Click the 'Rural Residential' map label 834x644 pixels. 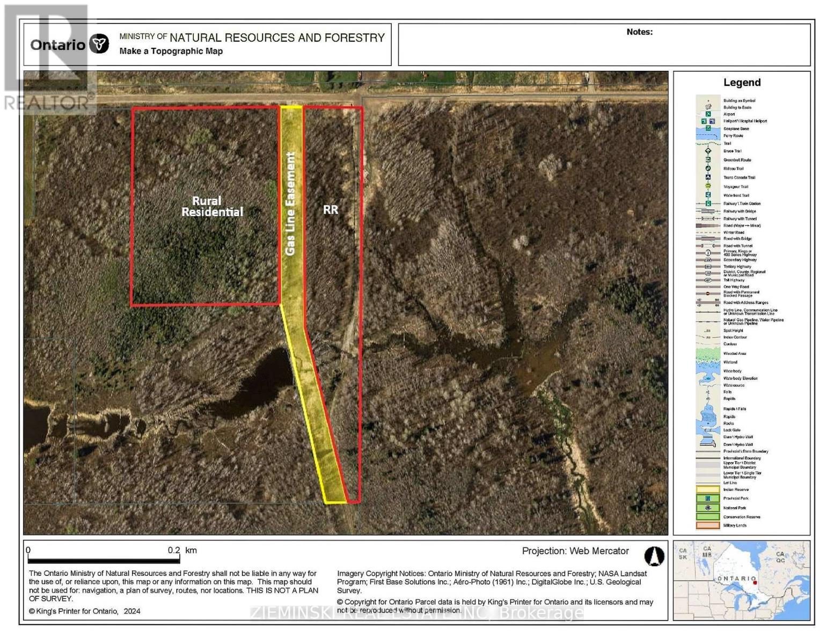click(x=211, y=206)
